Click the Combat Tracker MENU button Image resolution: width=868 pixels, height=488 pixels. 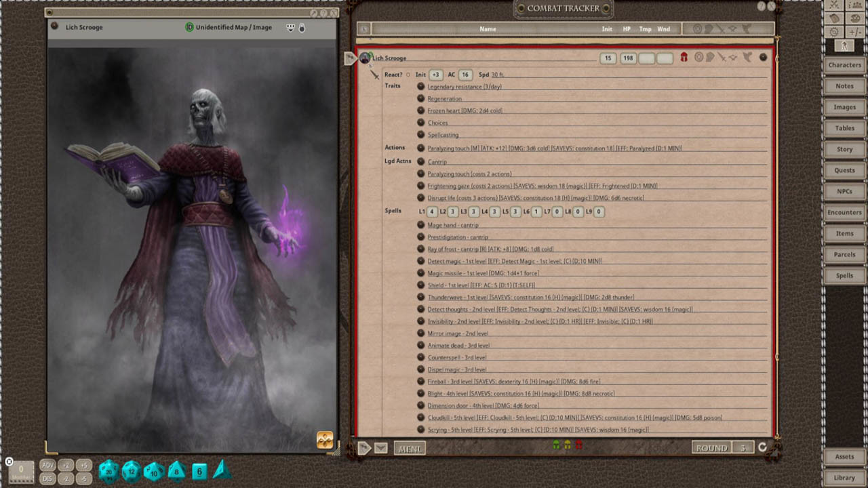point(410,448)
